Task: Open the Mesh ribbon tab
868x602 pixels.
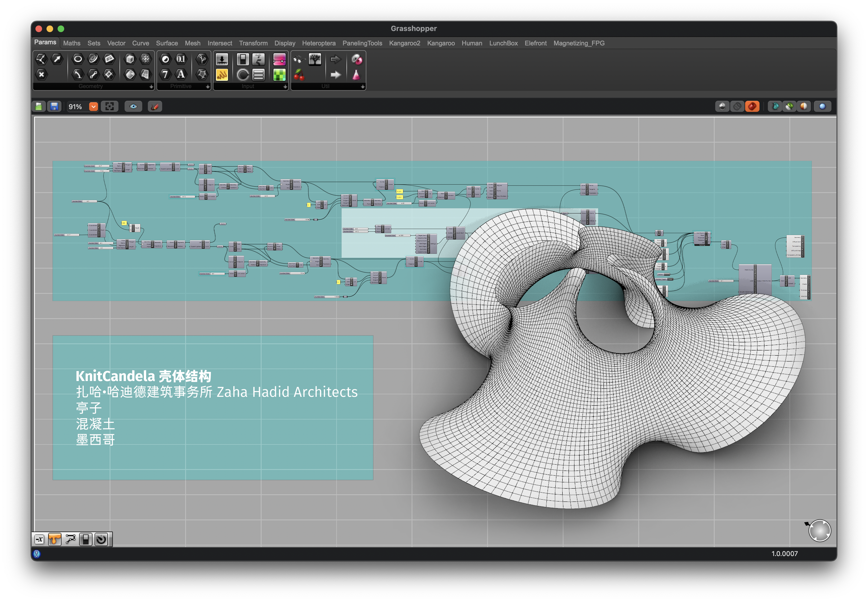Action: tap(192, 43)
